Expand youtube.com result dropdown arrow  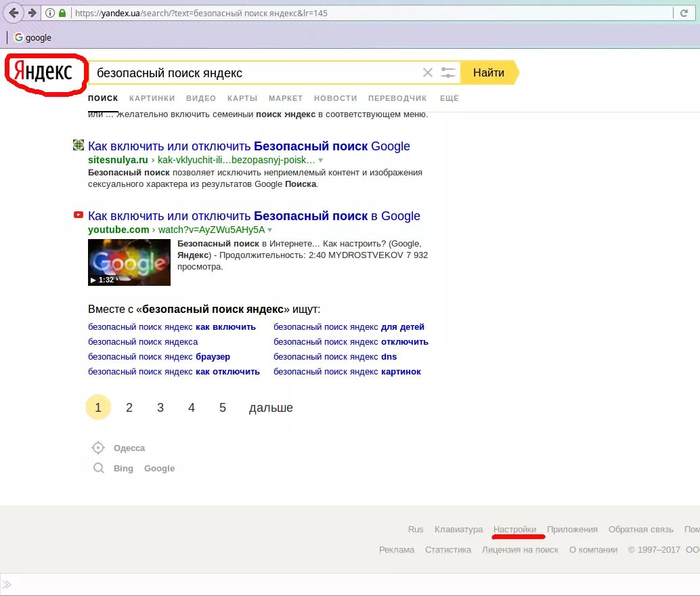tap(269, 230)
